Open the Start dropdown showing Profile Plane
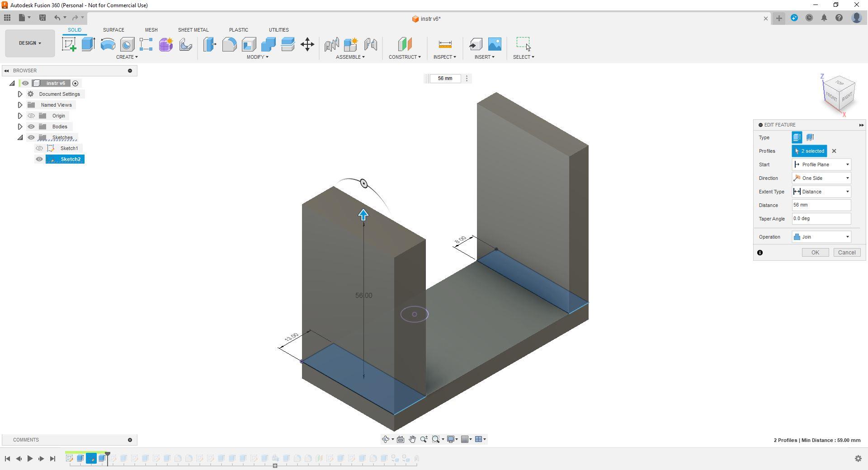 coord(821,164)
